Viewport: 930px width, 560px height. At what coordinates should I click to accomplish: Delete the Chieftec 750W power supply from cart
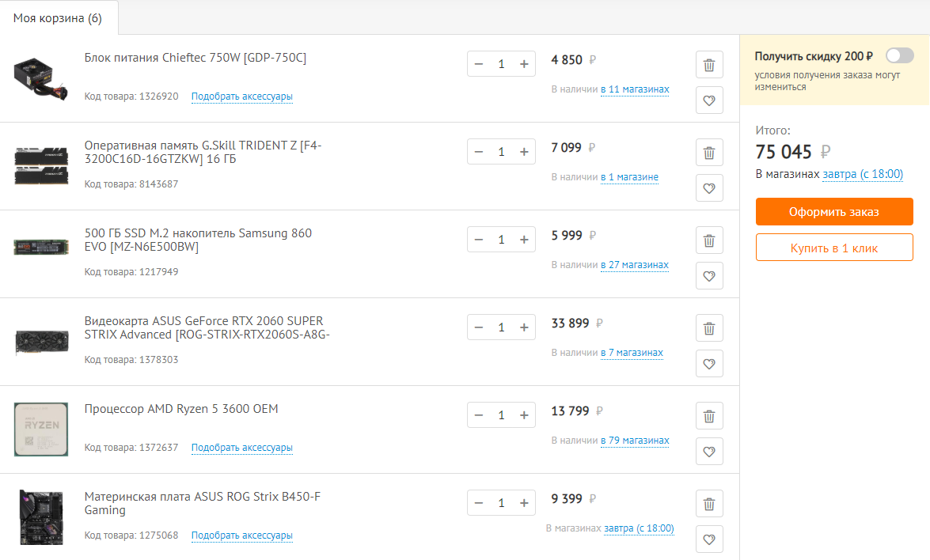708,65
